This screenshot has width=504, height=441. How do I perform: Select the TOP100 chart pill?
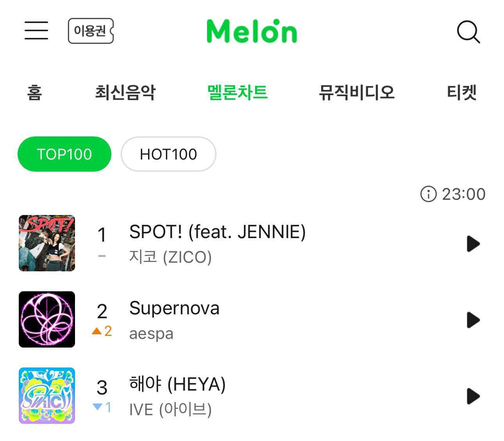64,154
